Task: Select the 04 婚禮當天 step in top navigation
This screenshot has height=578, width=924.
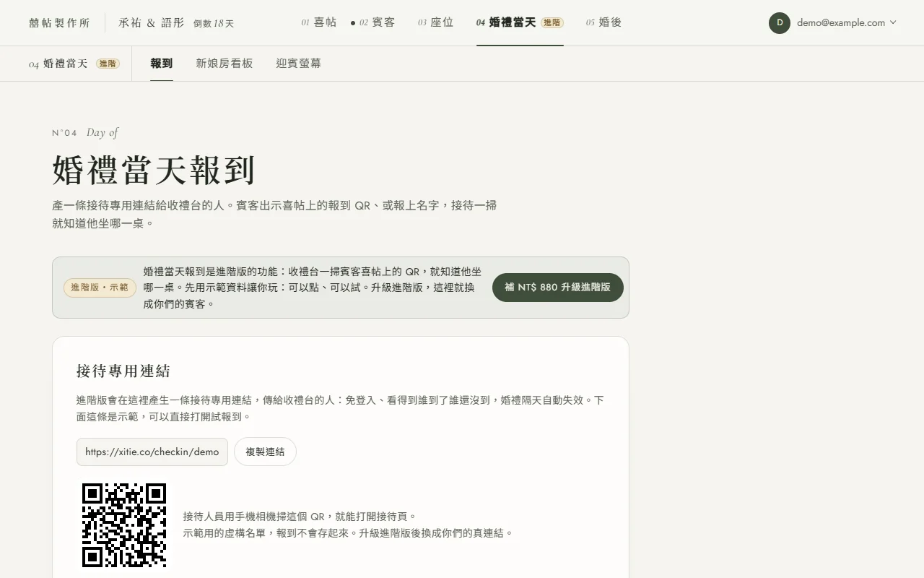Action: (520, 22)
